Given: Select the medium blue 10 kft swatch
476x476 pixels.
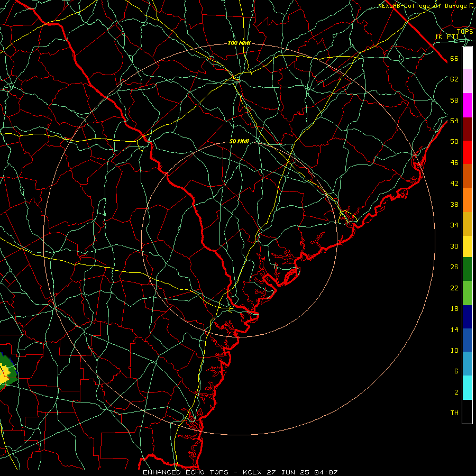Looking at the screenshot, I should tap(467, 340).
